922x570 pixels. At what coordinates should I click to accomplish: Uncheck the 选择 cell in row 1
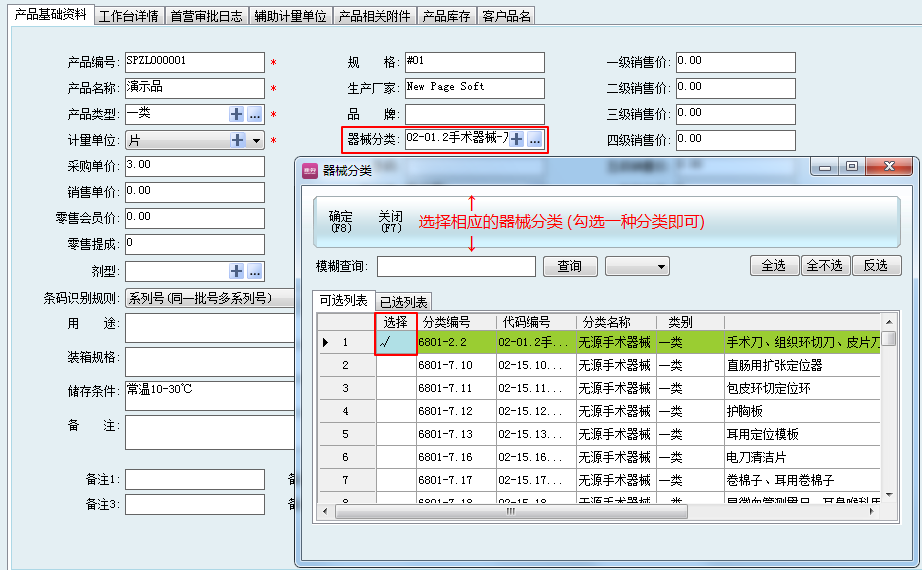coord(395,343)
